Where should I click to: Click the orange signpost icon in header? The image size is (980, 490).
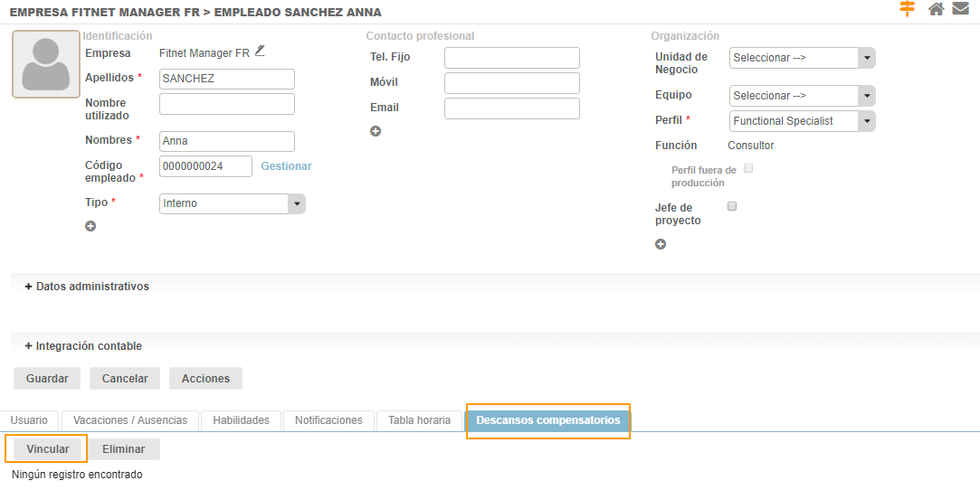pos(908,9)
